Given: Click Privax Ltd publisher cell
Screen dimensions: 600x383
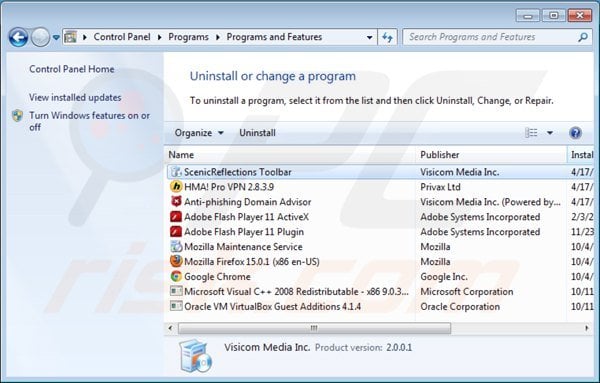Looking at the screenshot, I should pyautogui.click(x=440, y=187).
